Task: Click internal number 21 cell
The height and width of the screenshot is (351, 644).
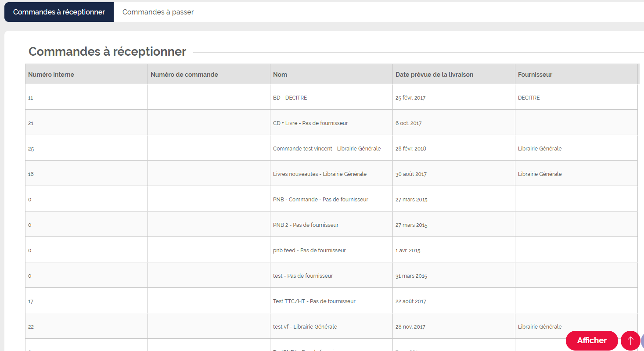Action: tap(86, 122)
